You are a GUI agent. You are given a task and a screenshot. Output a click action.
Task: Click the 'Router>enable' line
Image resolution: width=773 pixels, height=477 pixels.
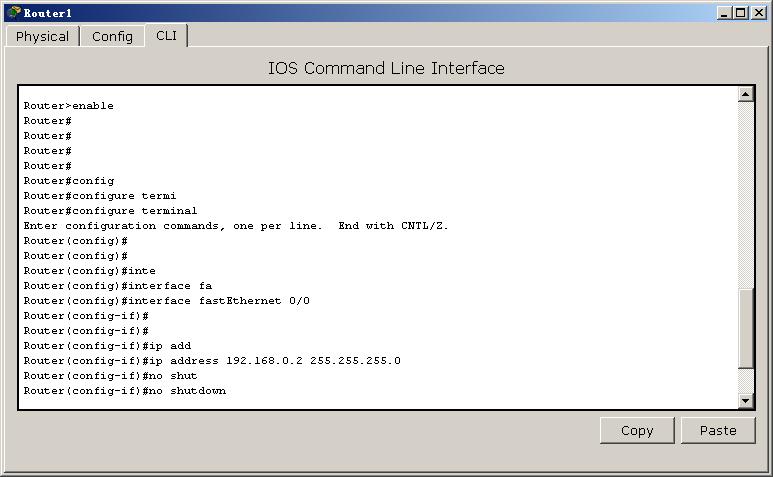tap(69, 105)
